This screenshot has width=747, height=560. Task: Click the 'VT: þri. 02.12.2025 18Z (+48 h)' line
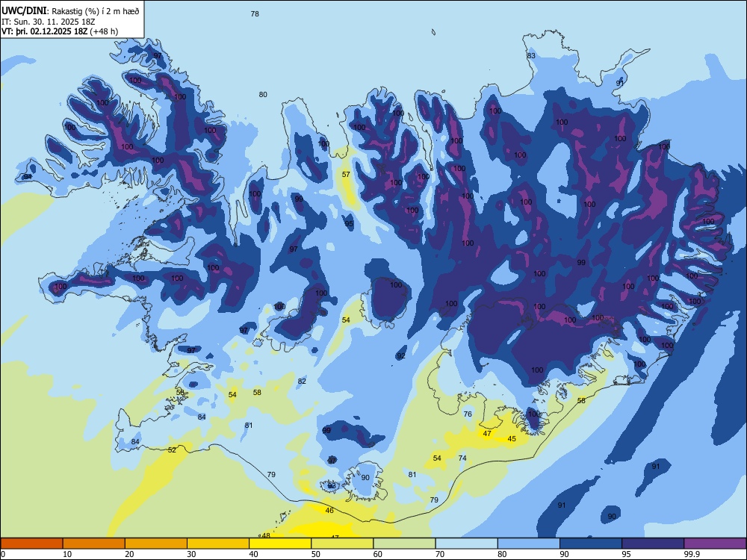pyautogui.click(x=60, y=31)
